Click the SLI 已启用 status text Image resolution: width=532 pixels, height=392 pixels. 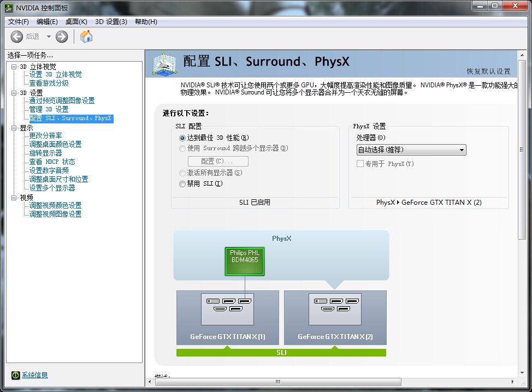tap(255, 203)
